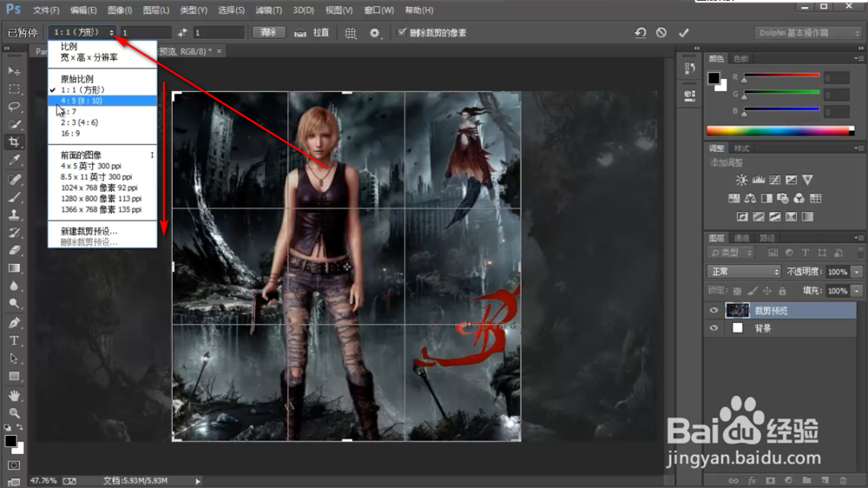Viewport: 868px width, 488px height.
Task: Open the Color panel options menu
Action: click(858, 58)
